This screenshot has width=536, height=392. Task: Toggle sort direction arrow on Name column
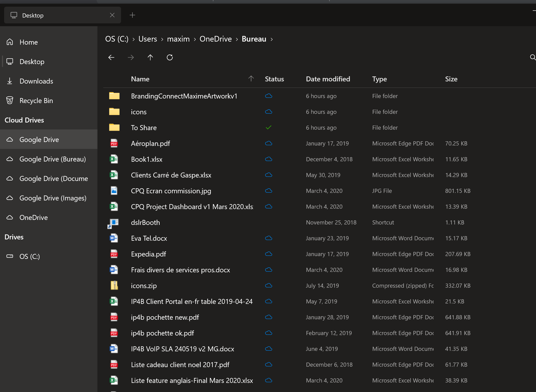coord(251,79)
